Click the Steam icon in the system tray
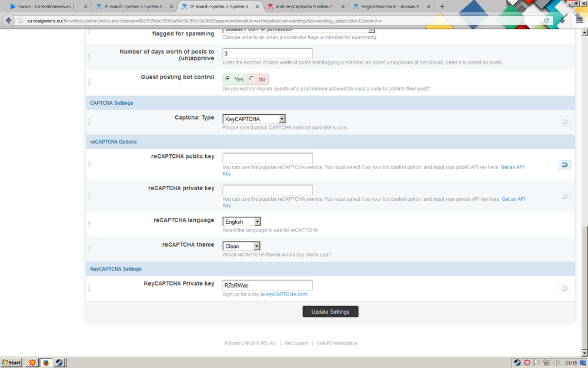This screenshot has width=588, height=368. 516,362
